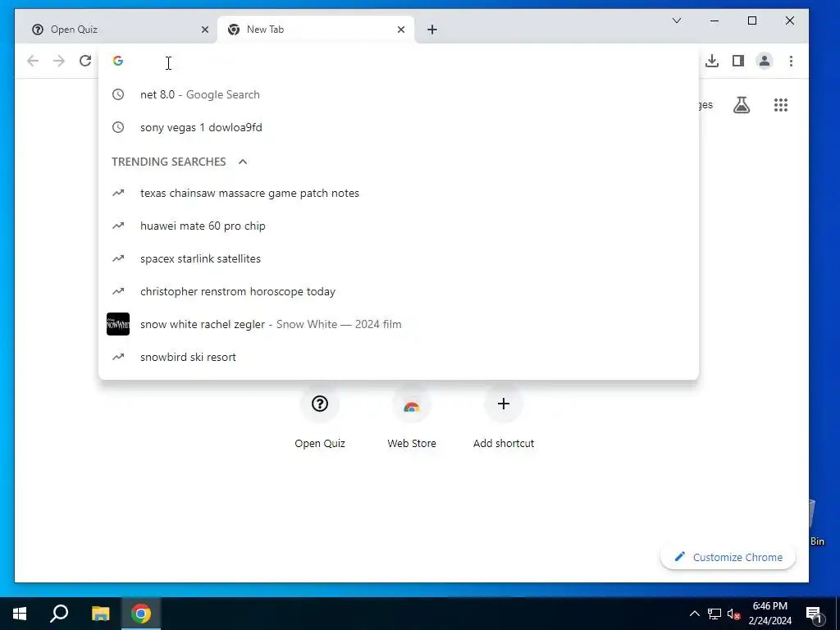Viewport: 840px width, 630px height.
Task: Open the Search Labs flask icon
Action: 742,105
